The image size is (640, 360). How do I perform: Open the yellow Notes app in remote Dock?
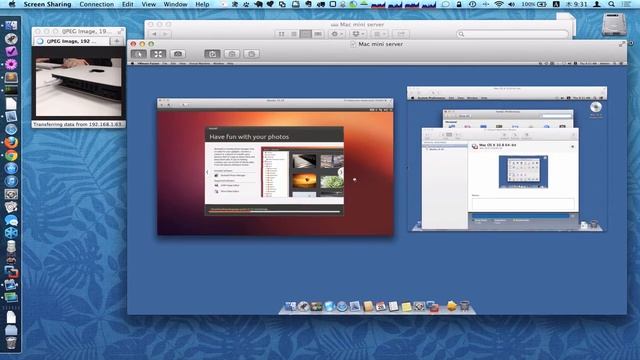click(406, 307)
